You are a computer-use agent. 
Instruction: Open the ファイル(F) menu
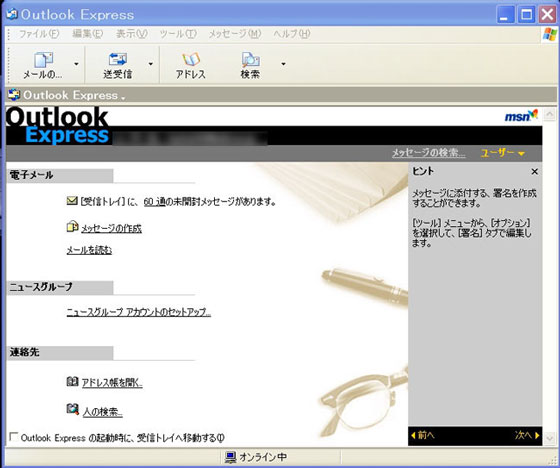tap(39, 34)
